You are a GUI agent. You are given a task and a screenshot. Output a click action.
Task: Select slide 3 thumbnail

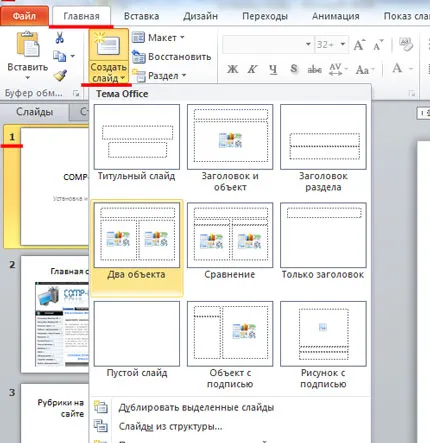(x=55, y=413)
